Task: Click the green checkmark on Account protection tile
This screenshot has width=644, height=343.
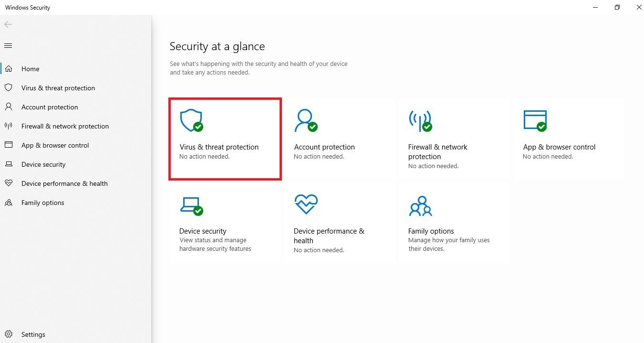Action: point(313,127)
